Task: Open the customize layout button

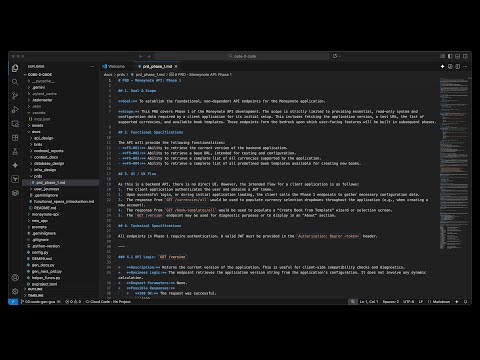Action: click(x=442, y=56)
